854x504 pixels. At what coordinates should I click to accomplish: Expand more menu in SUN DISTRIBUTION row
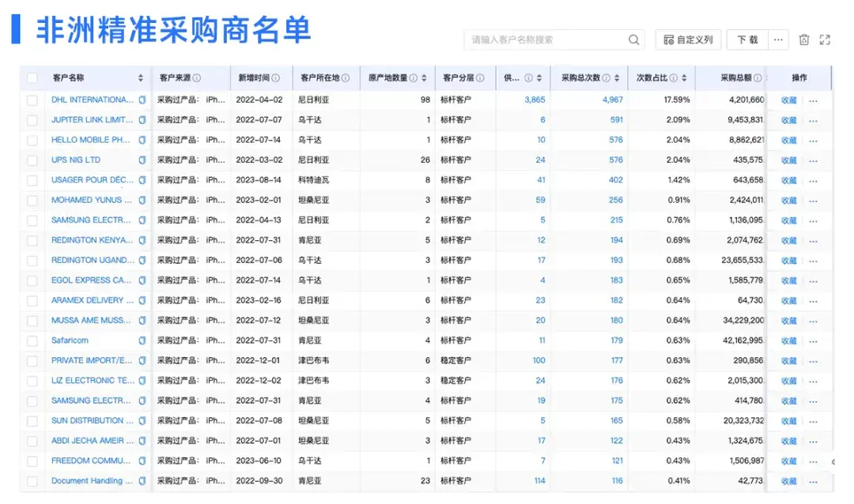pyautogui.click(x=813, y=421)
